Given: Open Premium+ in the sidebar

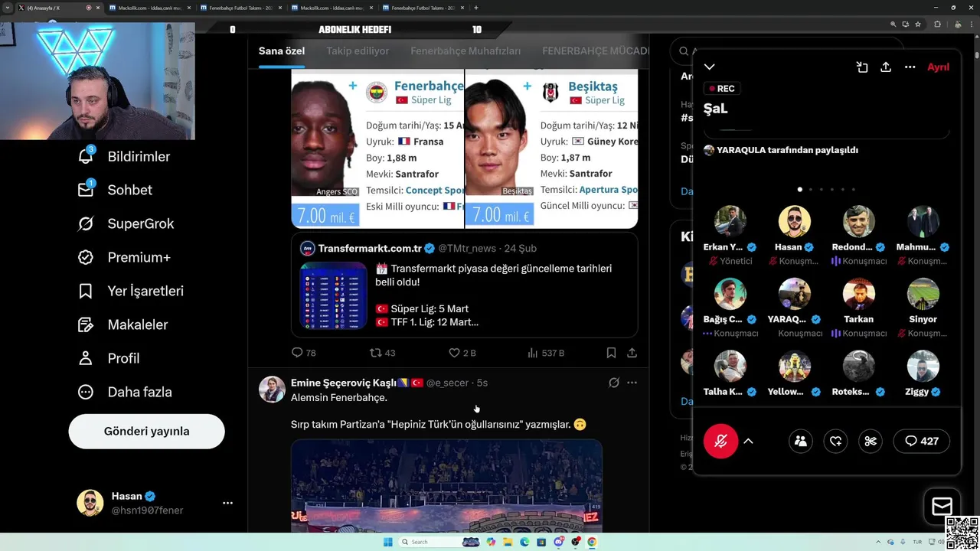Looking at the screenshot, I should 123,257.
